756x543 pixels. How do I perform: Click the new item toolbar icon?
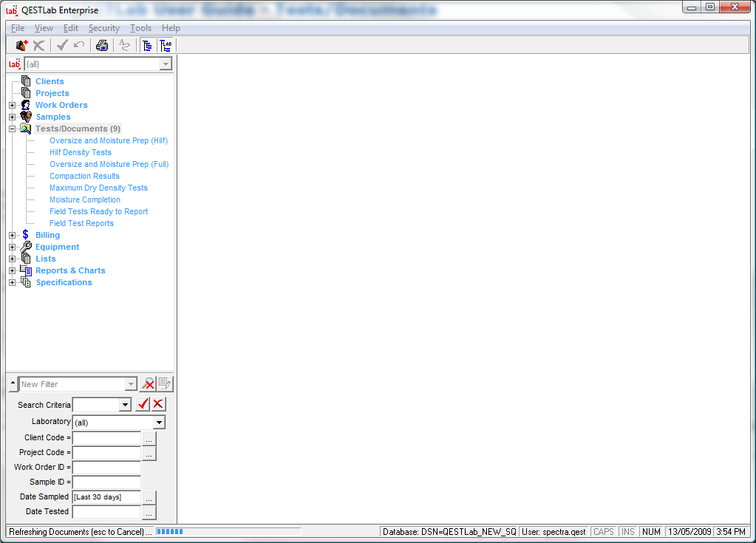pyautogui.click(x=21, y=45)
